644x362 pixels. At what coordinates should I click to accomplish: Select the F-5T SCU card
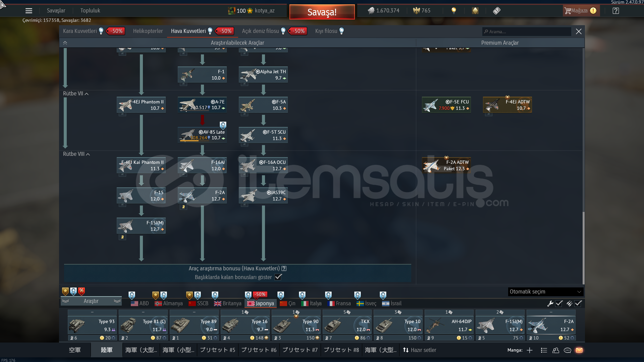pyautogui.click(x=263, y=135)
